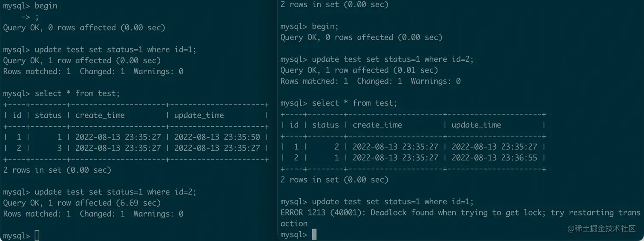Click the 'status' column header in left table

pyautogui.click(x=48, y=115)
